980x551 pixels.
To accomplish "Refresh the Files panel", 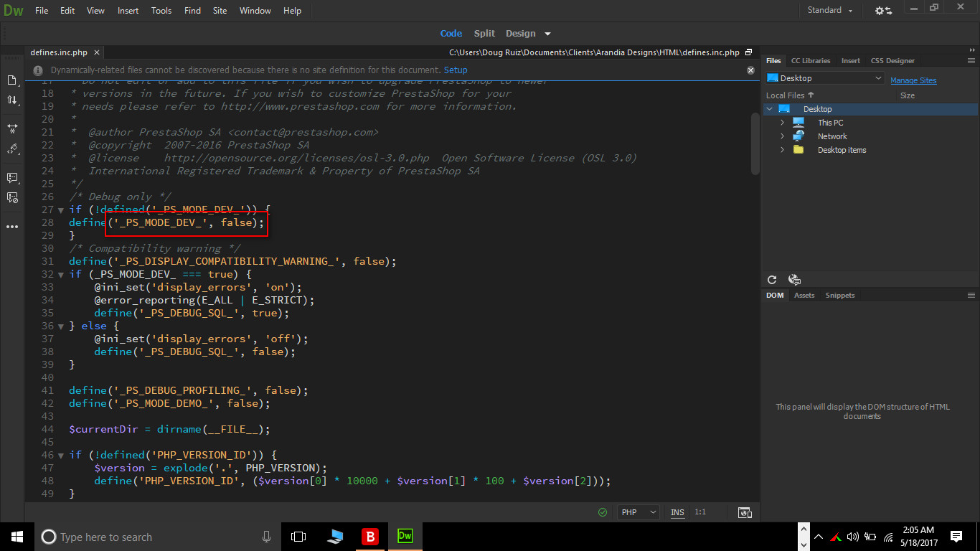I will [772, 280].
